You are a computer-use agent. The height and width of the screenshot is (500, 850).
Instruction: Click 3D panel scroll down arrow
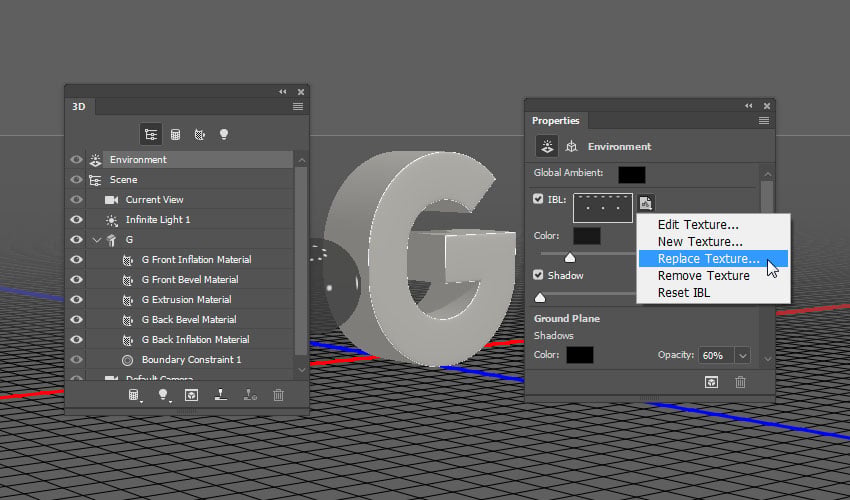point(302,370)
